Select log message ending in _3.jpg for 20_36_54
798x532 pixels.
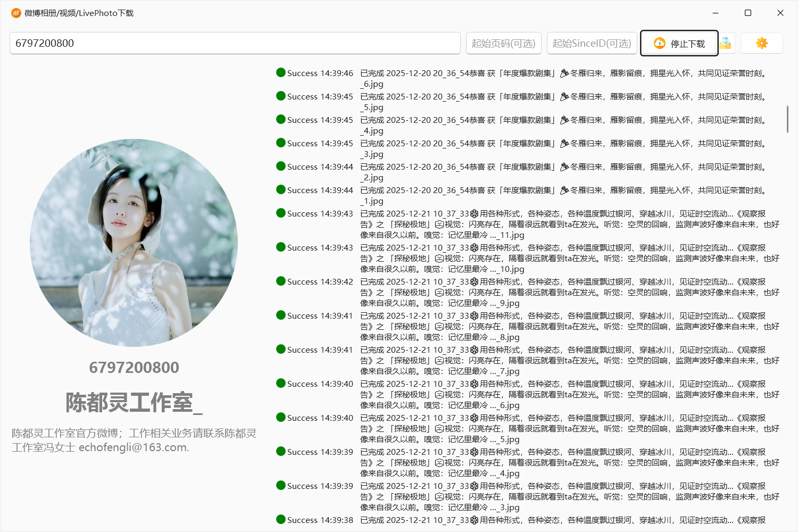[564, 149]
